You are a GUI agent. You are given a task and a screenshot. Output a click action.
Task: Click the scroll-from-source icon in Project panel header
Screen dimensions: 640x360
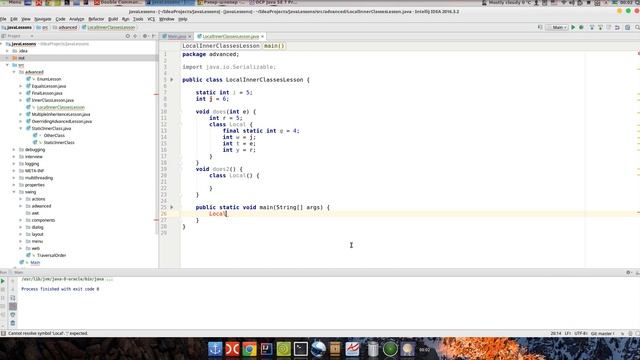pos(128,36)
